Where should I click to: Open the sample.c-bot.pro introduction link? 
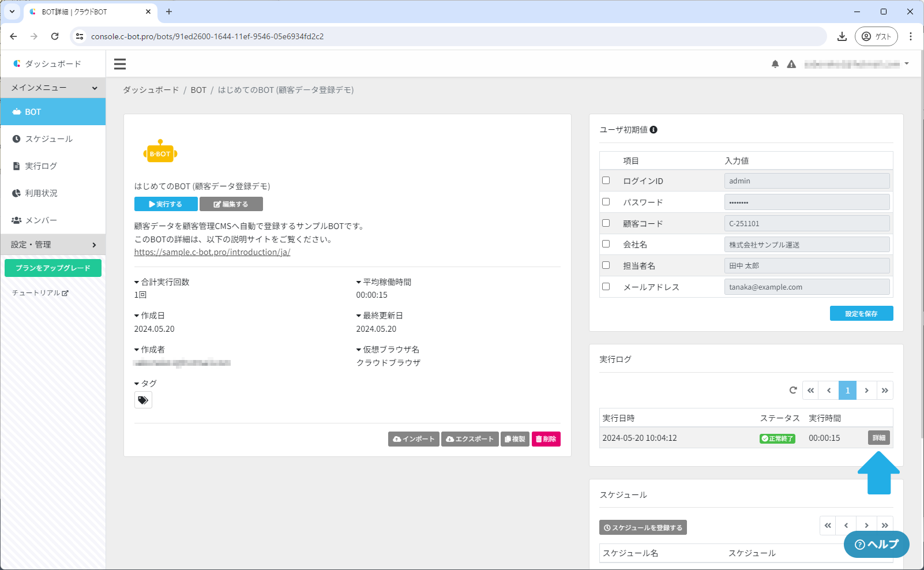212,252
